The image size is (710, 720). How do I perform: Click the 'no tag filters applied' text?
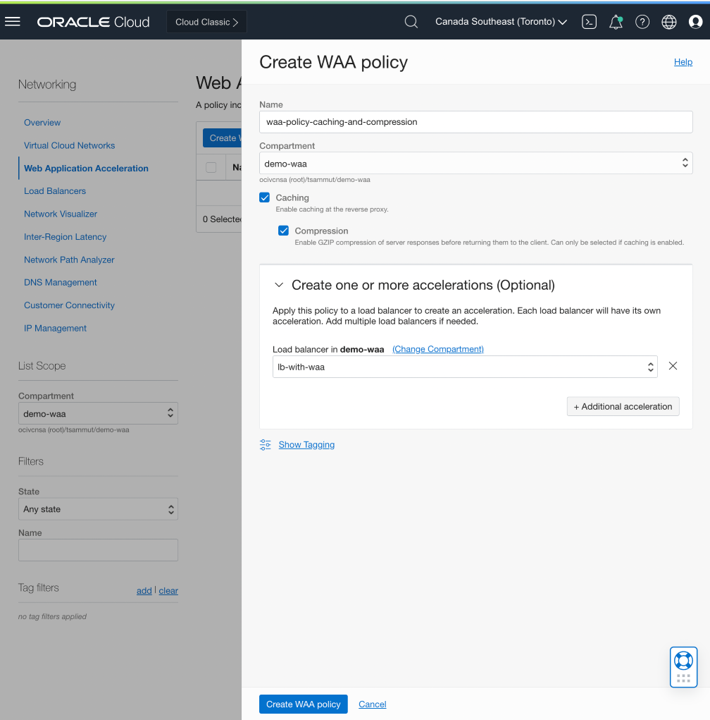[x=52, y=617]
